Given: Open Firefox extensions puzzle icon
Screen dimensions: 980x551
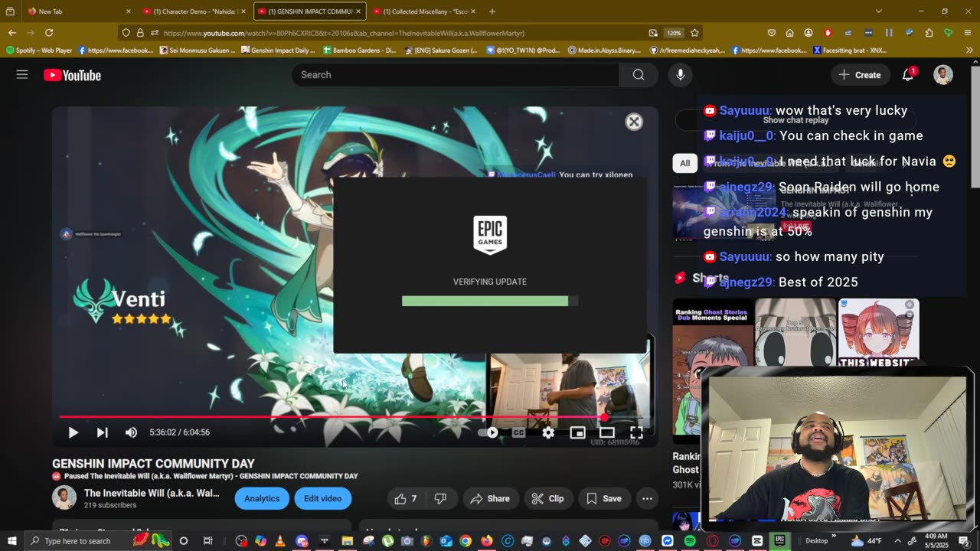Looking at the screenshot, I should click(x=929, y=33).
